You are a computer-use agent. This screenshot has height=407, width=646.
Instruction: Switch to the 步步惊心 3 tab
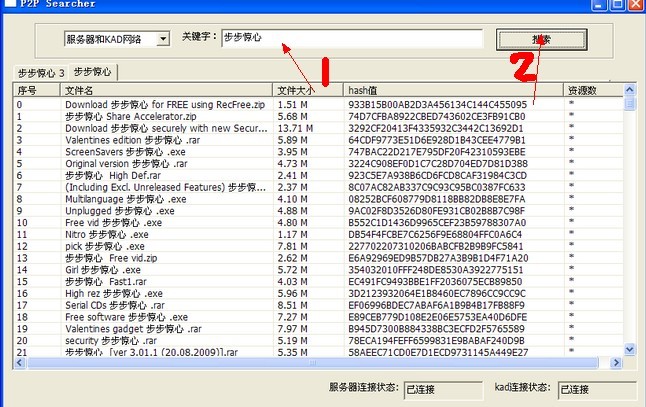coord(41,73)
